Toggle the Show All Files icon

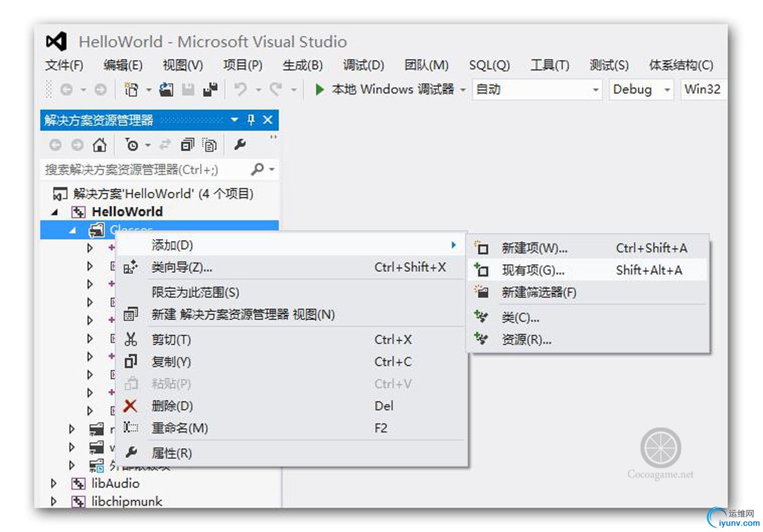pos(210,145)
